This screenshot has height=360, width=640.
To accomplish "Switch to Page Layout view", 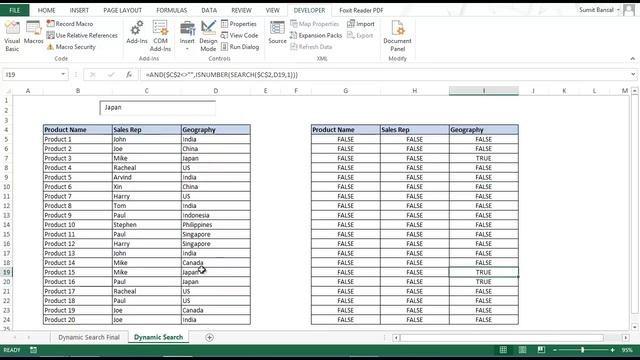I will click(522, 350).
